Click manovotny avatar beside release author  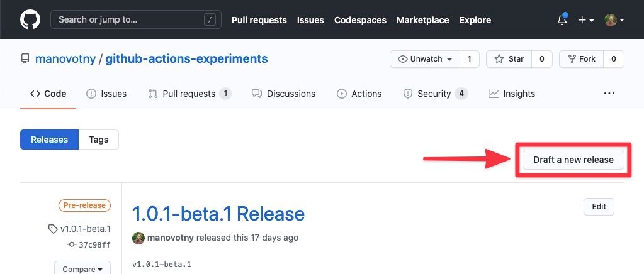click(x=138, y=238)
